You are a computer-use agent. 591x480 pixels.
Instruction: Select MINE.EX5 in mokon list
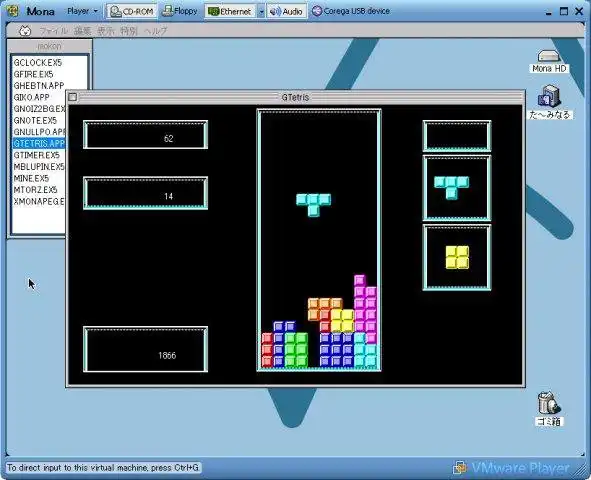point(31,178)
